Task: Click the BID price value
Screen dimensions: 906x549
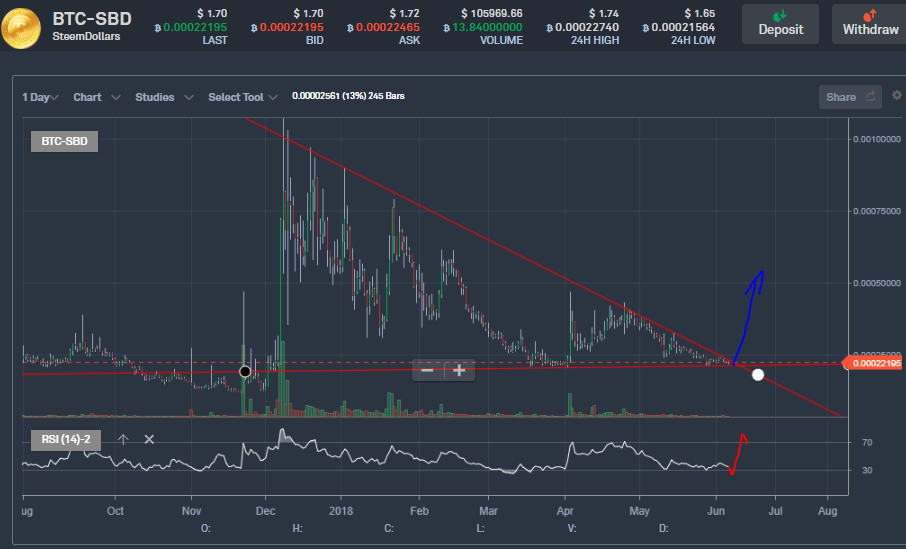Action: point(287,27)
